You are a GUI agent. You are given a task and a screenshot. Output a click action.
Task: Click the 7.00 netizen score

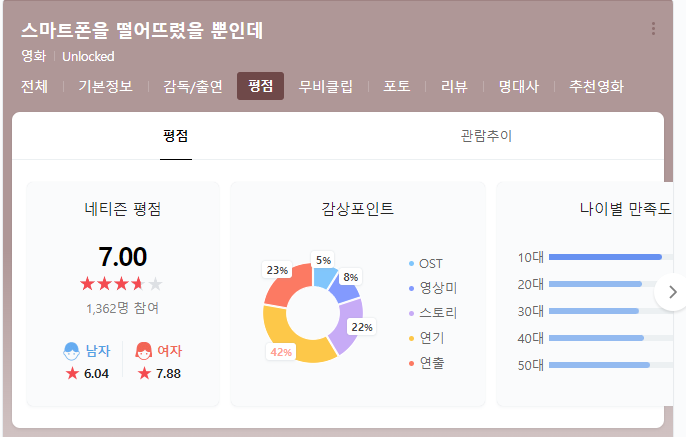[122, 257]
